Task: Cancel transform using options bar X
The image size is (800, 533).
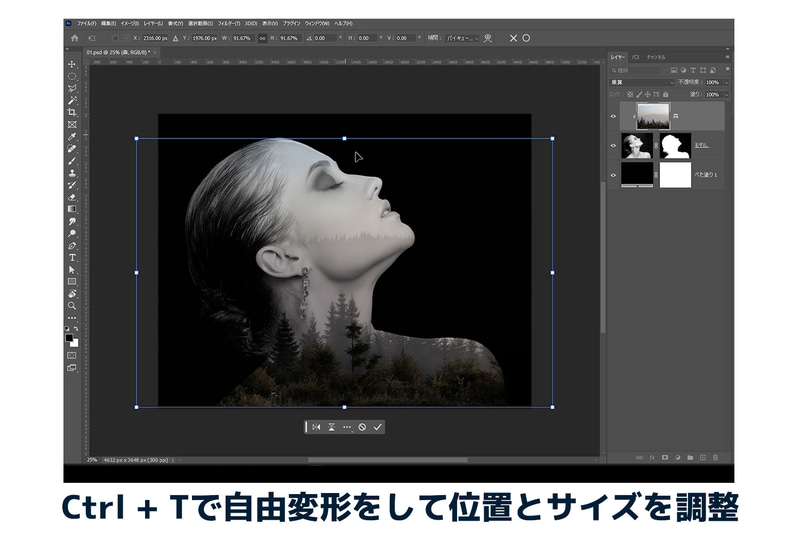Action: (513, 38)
